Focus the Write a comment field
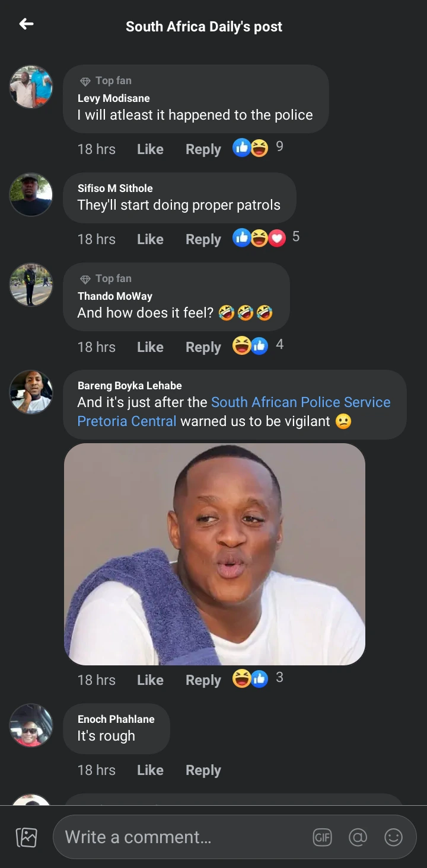This screenshot has width=427, height=868. pyautogui.click(x=184, y=837)
